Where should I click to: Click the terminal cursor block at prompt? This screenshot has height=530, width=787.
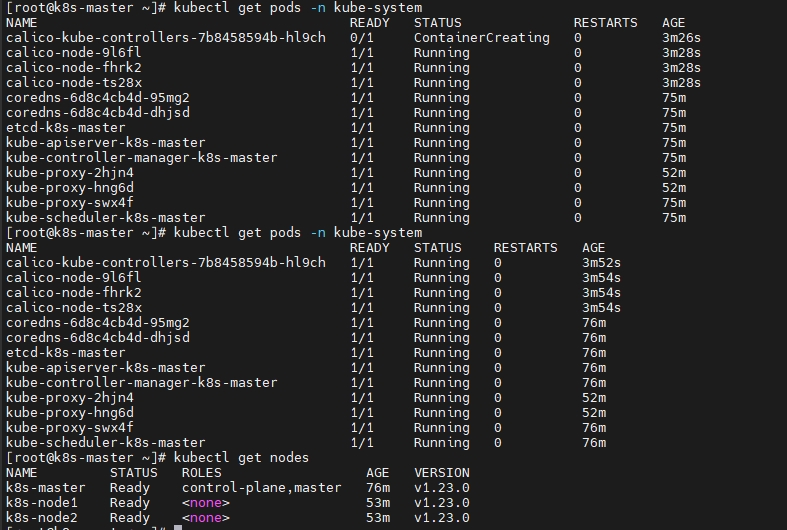(178, 527)
